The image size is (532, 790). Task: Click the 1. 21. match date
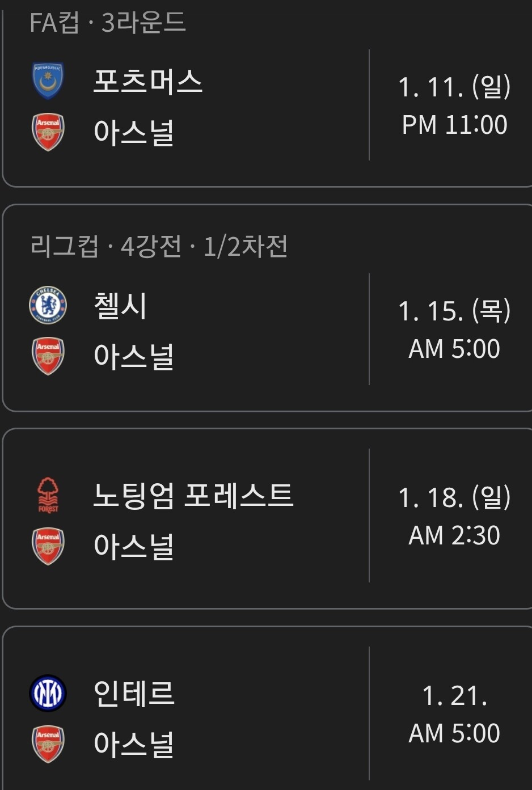pos(454,695)
